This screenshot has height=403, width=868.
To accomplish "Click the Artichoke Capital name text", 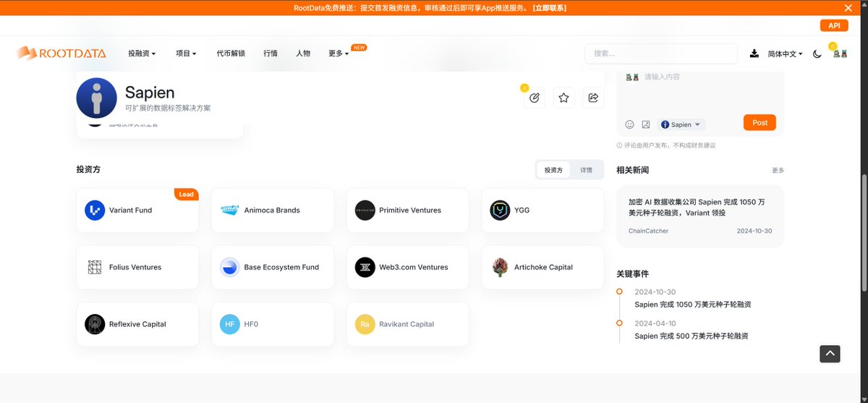I will point(543,268).
